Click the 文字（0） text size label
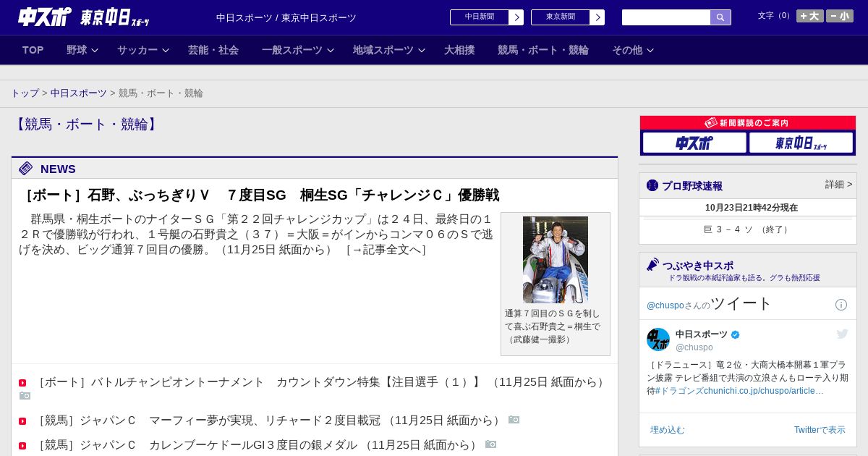 click(x=775, y=15)
